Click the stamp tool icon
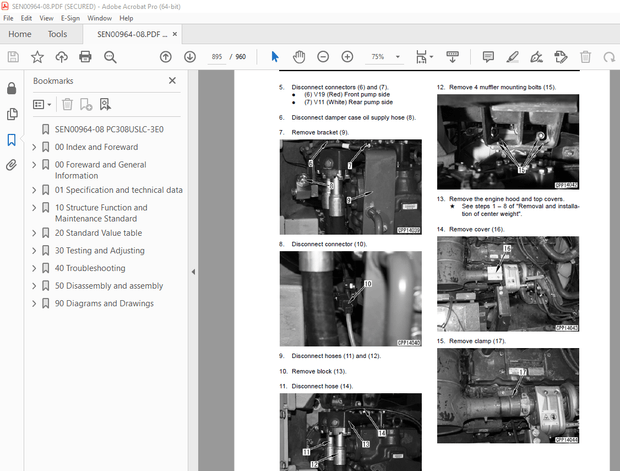Image resolution: width=620 pixels, height=471 pixels. pos(561,57)
